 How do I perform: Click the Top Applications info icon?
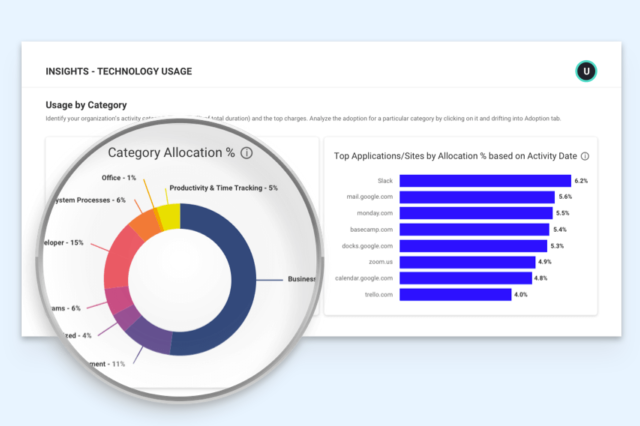click(585, 156)
